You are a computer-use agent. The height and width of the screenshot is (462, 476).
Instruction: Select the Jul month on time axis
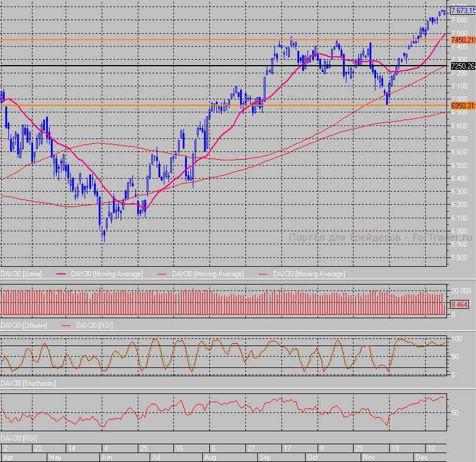click(156, 457)
